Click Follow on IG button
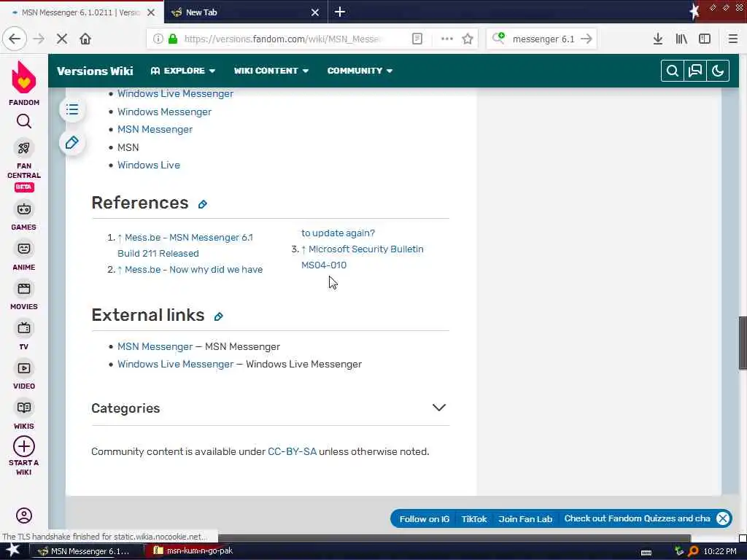Viewport: 747px width, 560px height. 424,518
